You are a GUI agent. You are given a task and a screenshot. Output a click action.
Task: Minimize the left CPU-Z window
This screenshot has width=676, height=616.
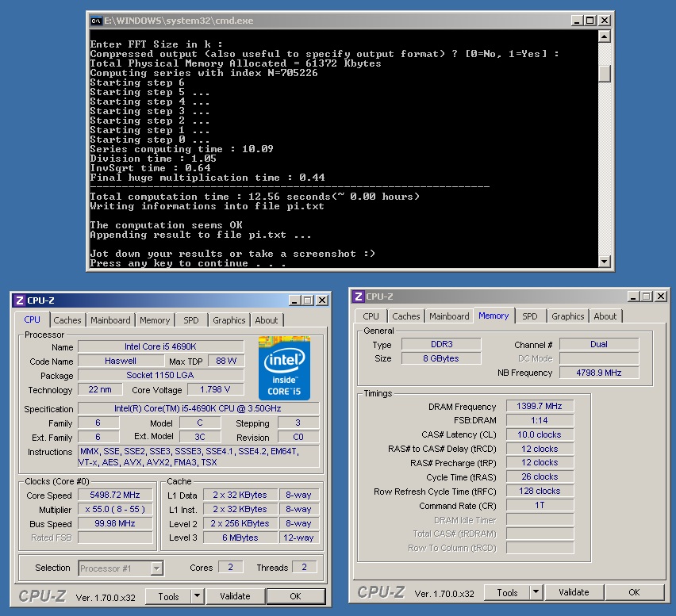click(294, 300)
